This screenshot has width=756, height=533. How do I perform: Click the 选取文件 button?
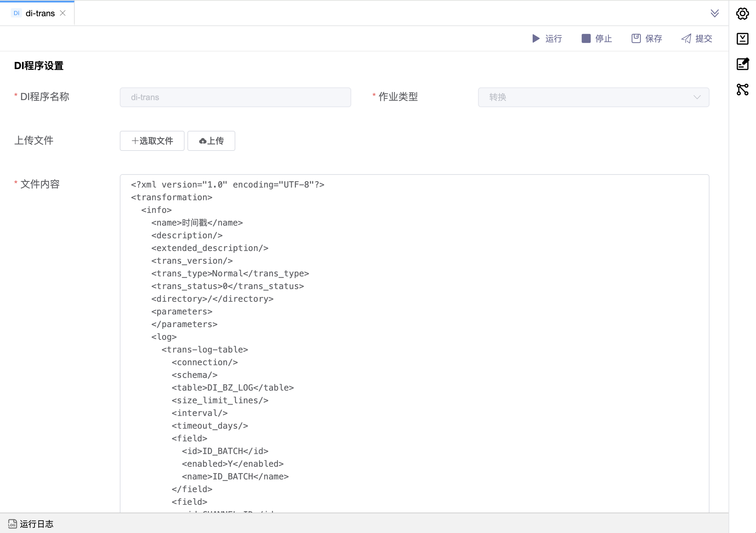152,141
